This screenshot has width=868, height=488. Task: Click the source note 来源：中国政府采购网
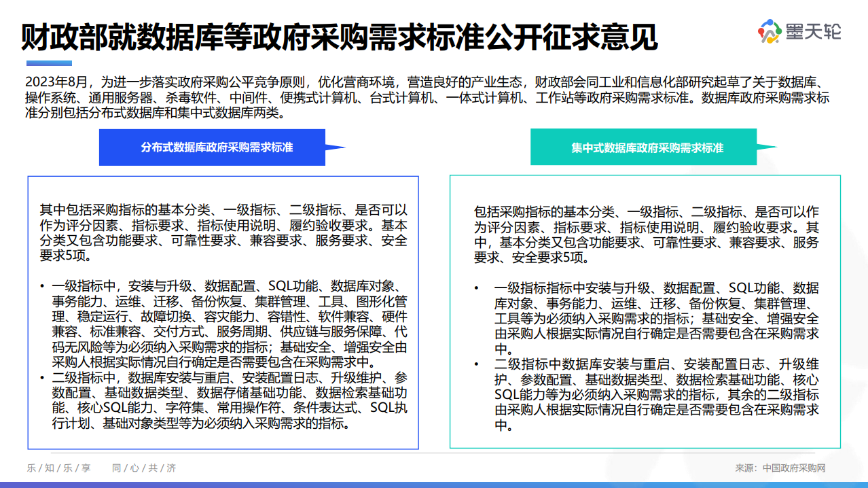[x=780, y=468]
